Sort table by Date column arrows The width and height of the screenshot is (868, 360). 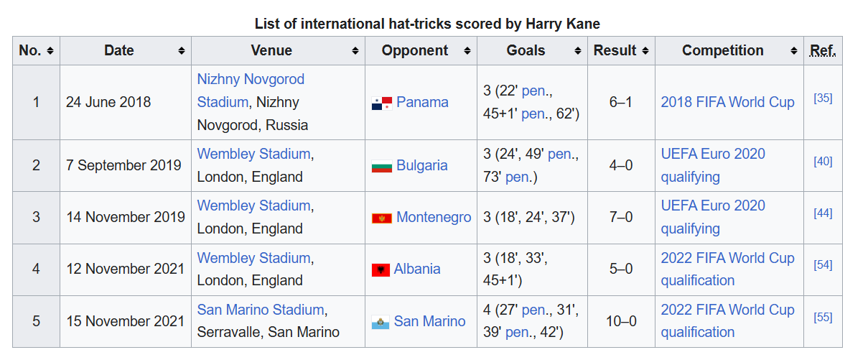click(x=182, y=51)
